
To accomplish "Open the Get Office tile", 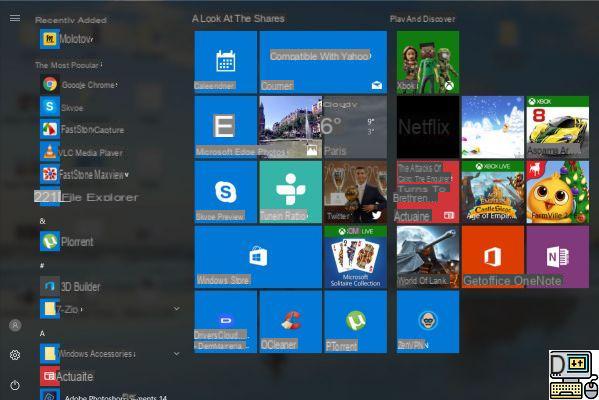I will [x=493, y=257].
